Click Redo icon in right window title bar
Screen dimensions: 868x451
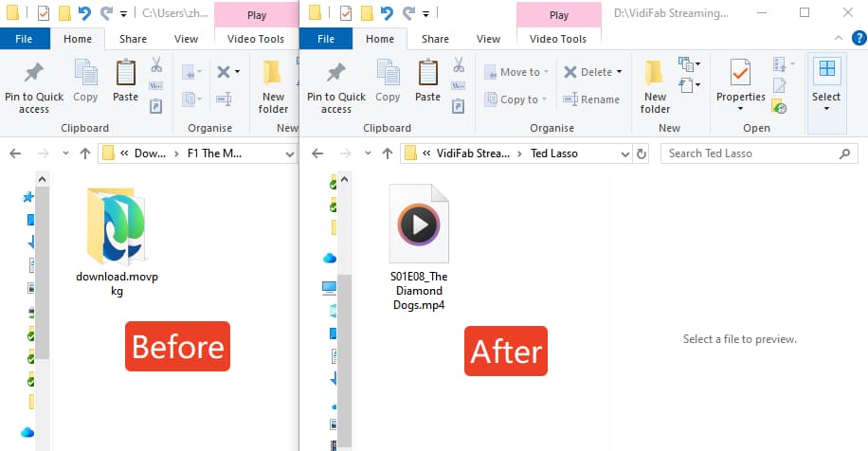(x=408, y=12)
